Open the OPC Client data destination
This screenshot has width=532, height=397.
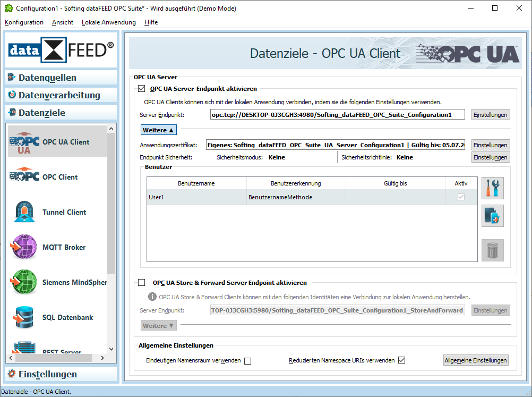57,176
